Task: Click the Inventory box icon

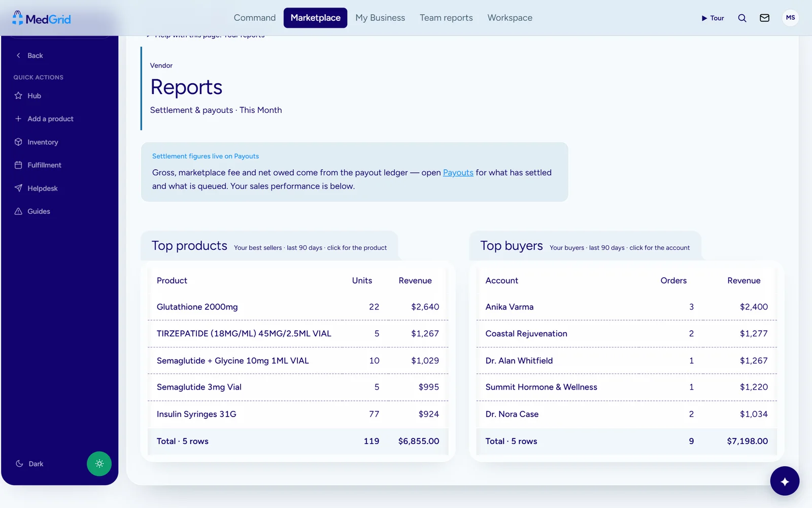Action: 18,142
